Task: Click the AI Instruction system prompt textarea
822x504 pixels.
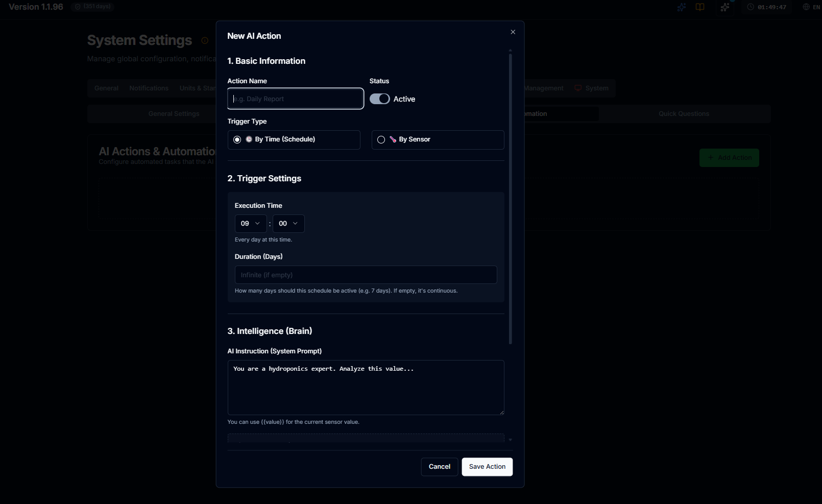Action: [x=366, y=388]
